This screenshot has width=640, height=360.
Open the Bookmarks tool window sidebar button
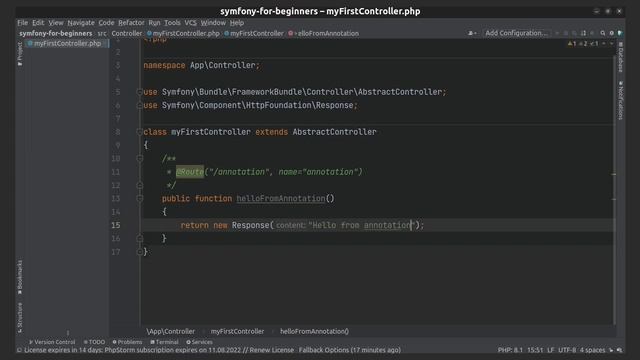20,277
